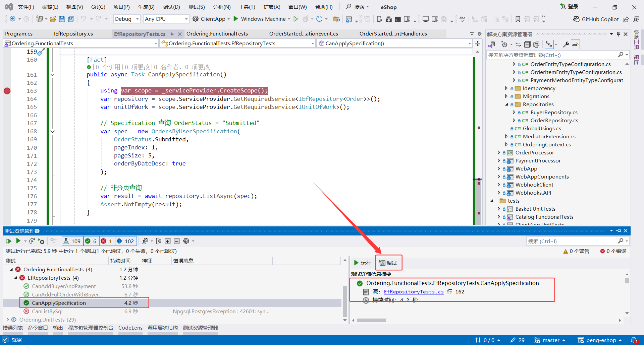Click the notifications bell in status bar
This screenshot has width=644, height=345.
click(x=634, y=340)
